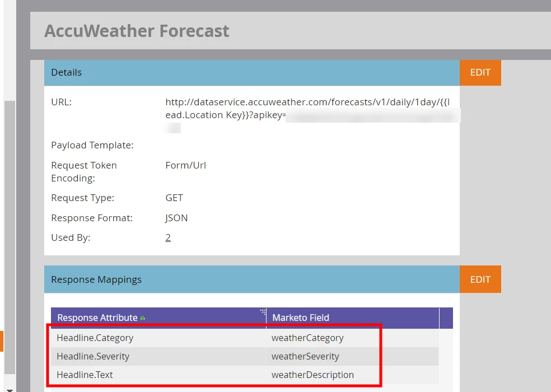
Task: Select the weatherCategory Marketo field cell
Action: 352,338
